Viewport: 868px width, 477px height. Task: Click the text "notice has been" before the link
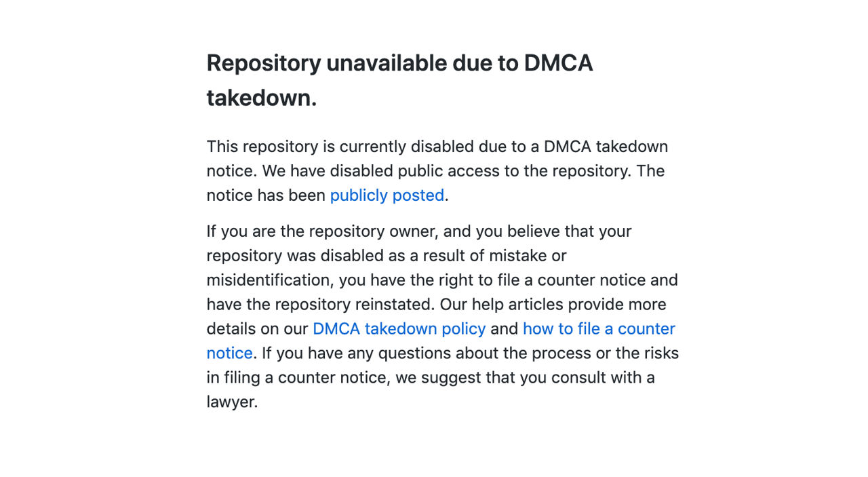pos(266,195)
